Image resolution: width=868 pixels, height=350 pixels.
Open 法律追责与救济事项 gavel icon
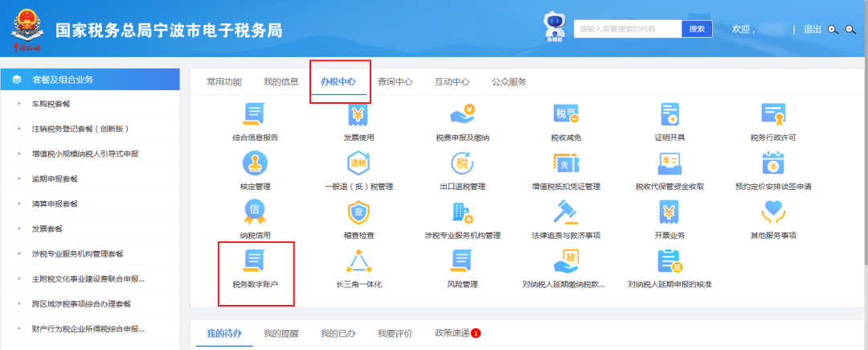pyautogui.click(x=566, y=212)
